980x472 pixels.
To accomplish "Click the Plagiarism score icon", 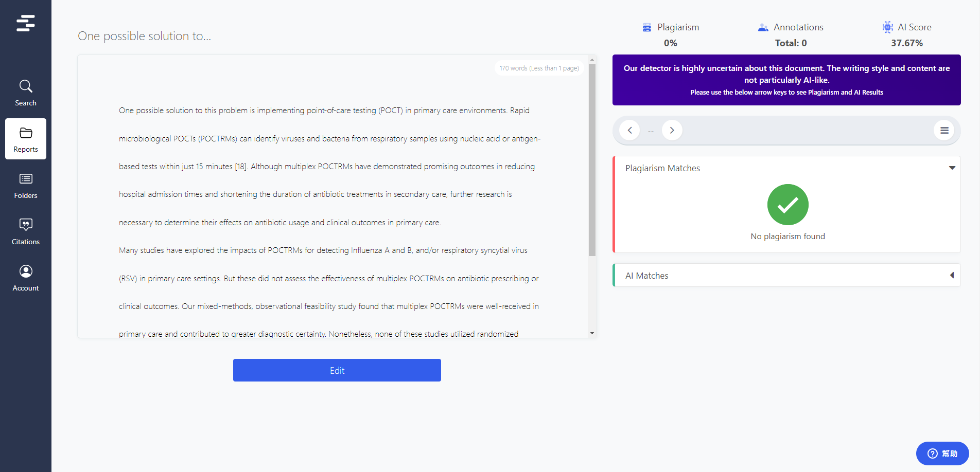I will point(646,27).
